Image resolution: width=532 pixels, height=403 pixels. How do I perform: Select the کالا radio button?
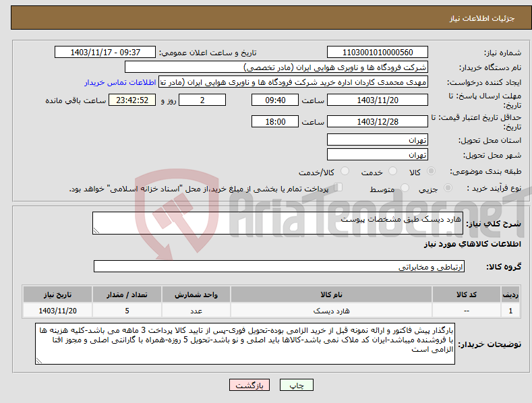pyautogui.click(x=431, y=171)
